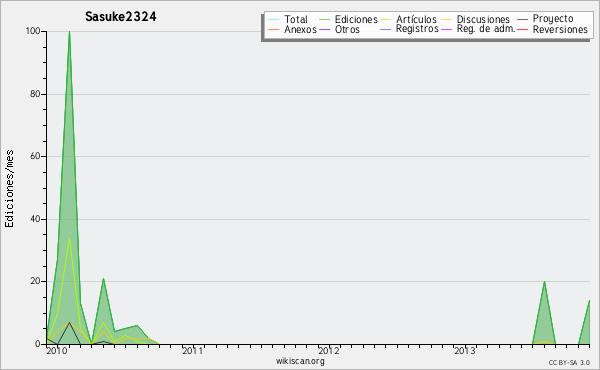Click the Proyecto legend entry
Viewport: 600px width, 370px height.
click(545, 19)
